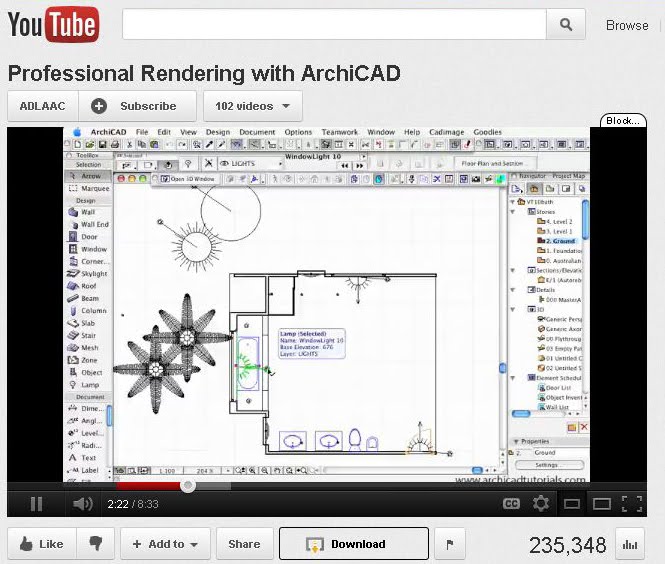This screenshot has width=665, height=564.
Task: Open the ArchiCAD Edit menu
Action: point(164,132)
